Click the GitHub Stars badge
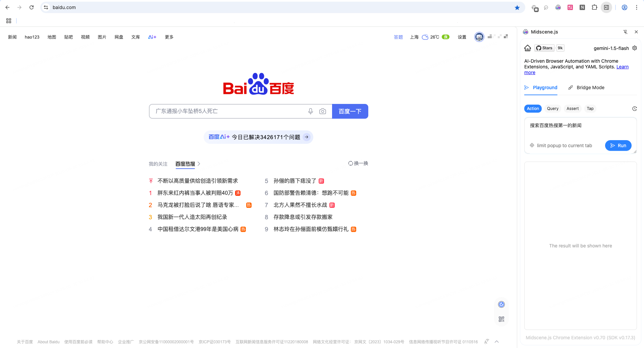This screenshot has height=348, width=644. 544,48
